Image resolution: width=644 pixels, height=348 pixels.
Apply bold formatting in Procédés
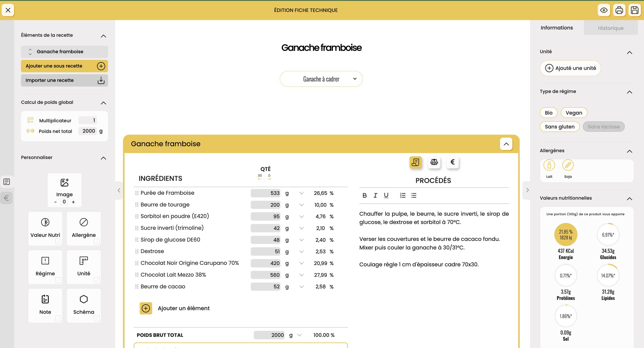[365, 195]
